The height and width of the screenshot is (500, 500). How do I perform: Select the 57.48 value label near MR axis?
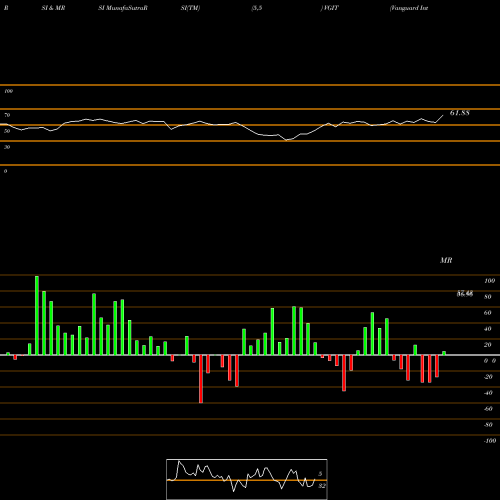[465, 294]
